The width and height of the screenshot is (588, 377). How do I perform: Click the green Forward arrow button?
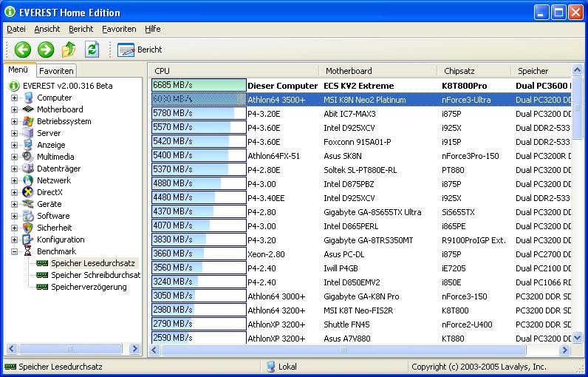coord(45,50)
